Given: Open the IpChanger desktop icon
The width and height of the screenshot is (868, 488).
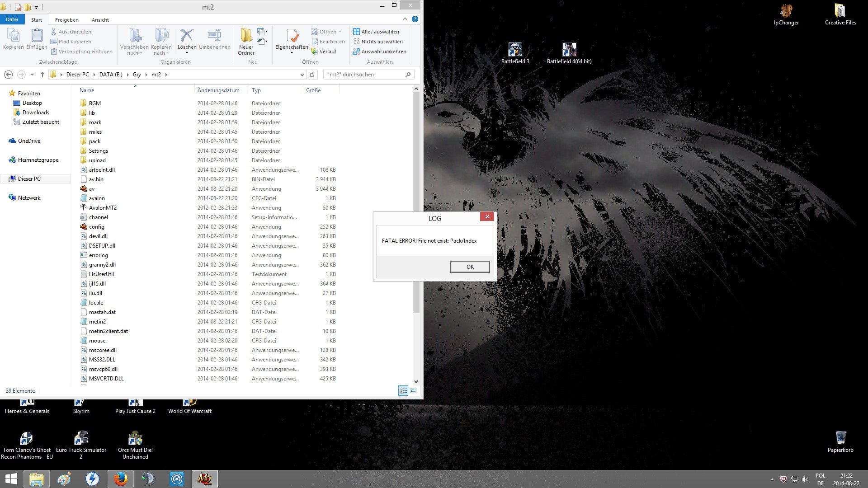Looking at the screenshot, I should tap(786, 14).
